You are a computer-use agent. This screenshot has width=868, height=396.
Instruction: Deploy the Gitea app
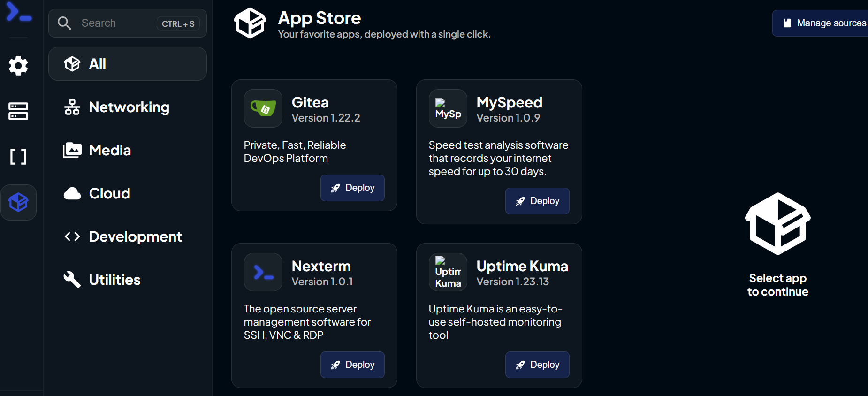click(x=352, y=188)
